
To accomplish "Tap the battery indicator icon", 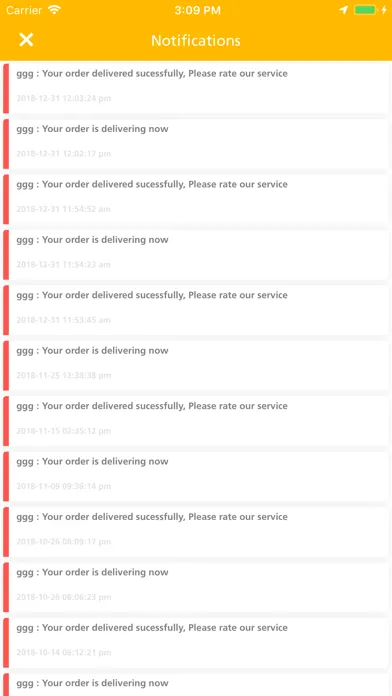I will (x=366, y=10).
